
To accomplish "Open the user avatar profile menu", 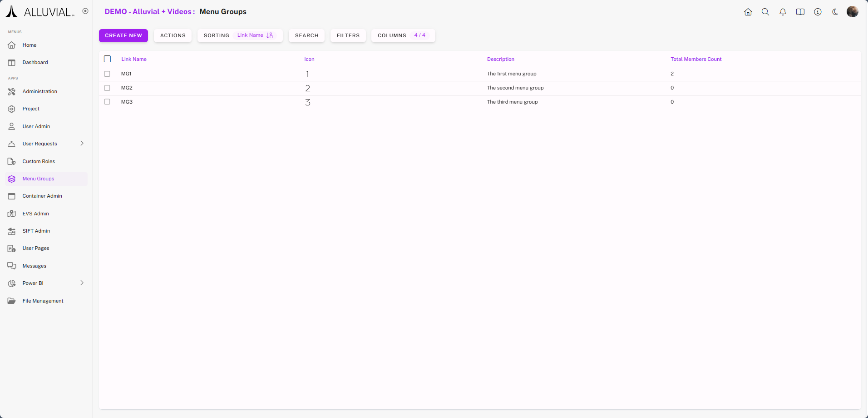I will [x=852, y=12].
